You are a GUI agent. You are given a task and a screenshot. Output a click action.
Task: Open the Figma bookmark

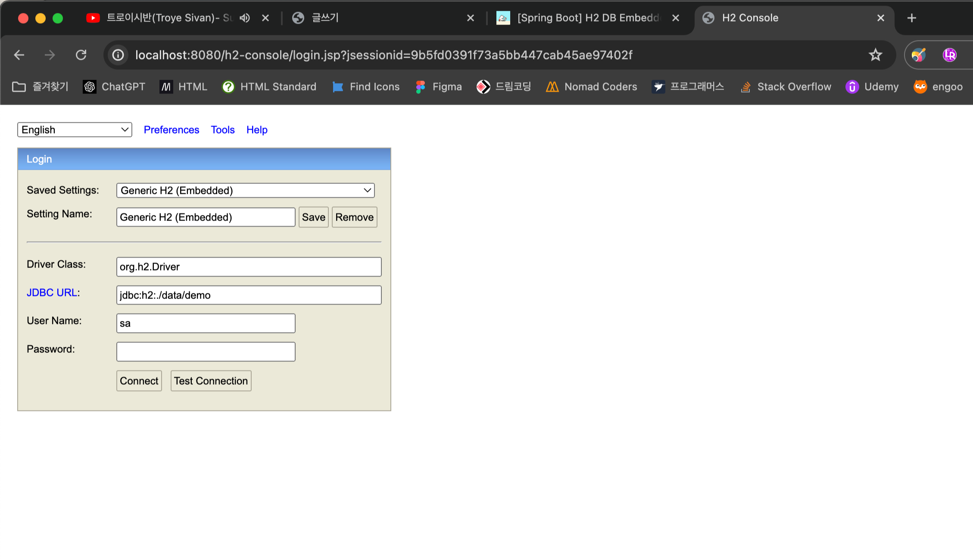pyautogui.click(x=439, y=87)
